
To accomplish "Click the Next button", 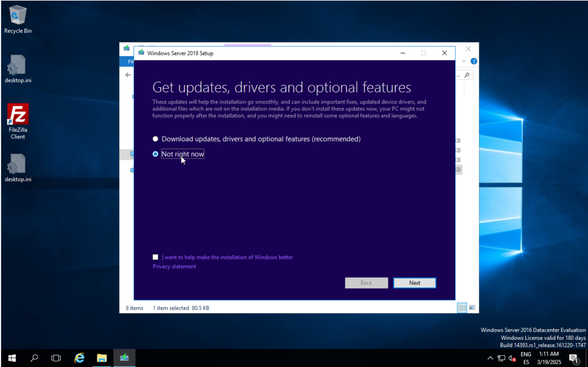I will pyautogui.click(x=414, y=283).
